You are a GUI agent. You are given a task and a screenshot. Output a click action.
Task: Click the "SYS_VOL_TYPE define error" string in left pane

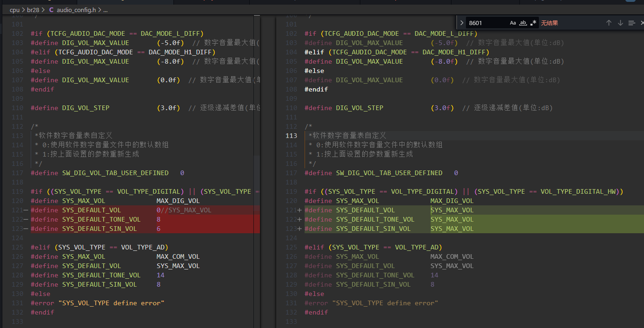(111, 303)
